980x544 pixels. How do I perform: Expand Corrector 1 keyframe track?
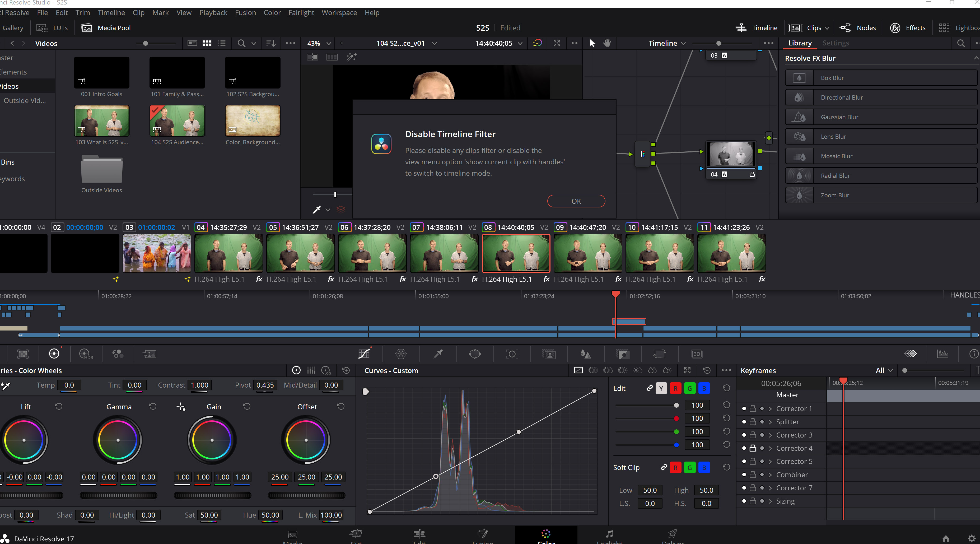(770, 408)
